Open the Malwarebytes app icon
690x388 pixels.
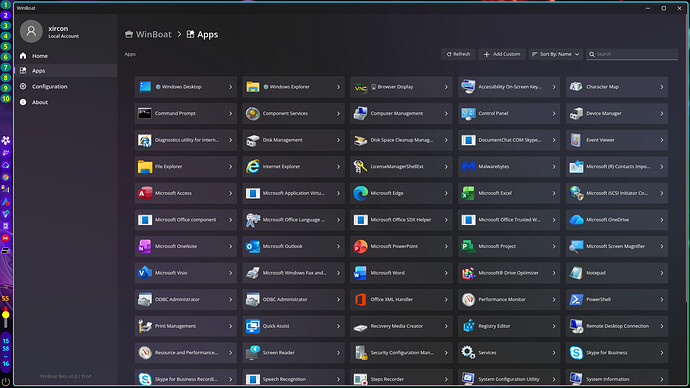point(468,166)
